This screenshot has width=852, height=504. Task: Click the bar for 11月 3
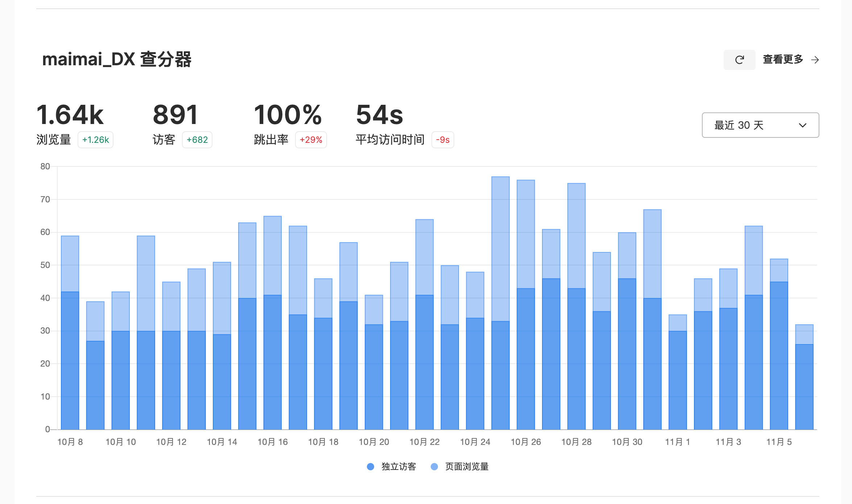point(728,349)
